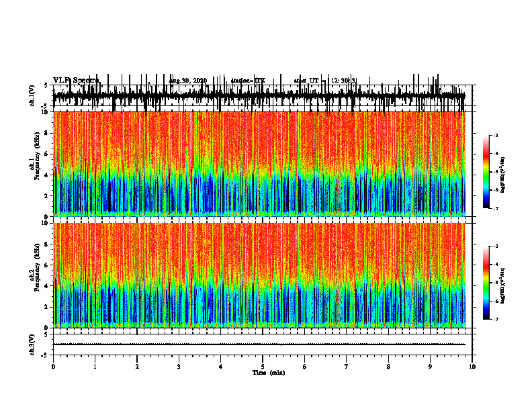Click the '10' tick on time axis
This screenshot has height=411, width=532.
[x=472, y=367]
